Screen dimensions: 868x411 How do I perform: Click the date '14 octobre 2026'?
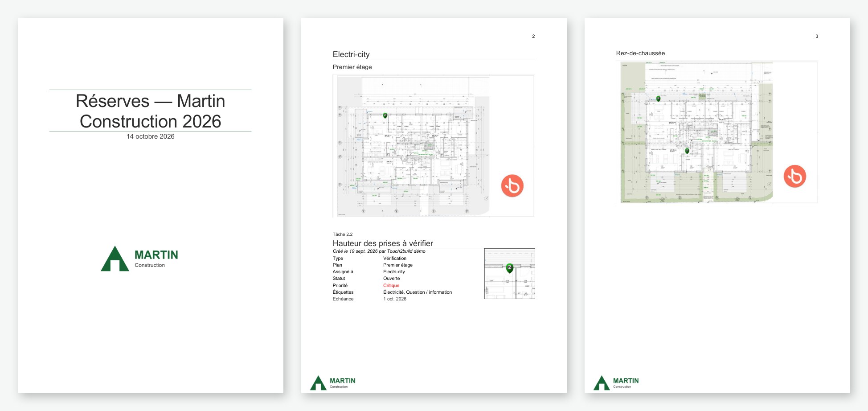(151, 136)
